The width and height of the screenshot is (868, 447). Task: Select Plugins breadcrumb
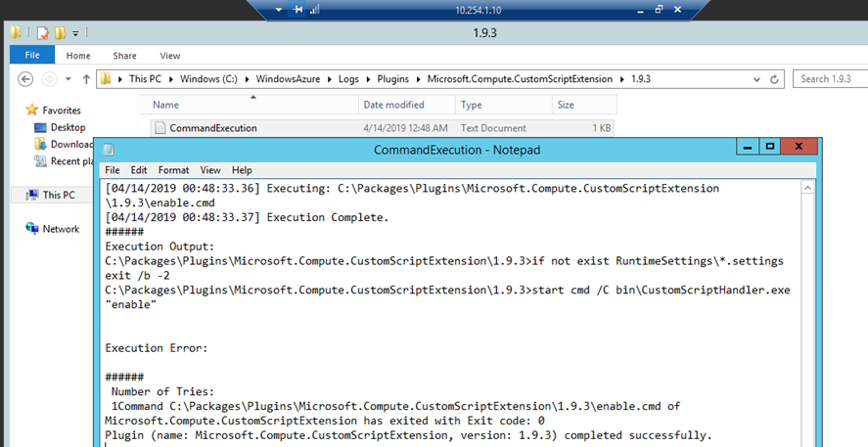pyautogui.click(x=392, y=79)
